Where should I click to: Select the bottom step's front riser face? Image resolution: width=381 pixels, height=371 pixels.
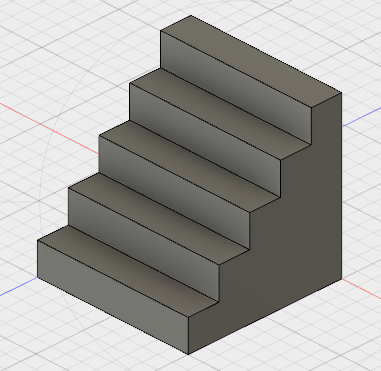click(x=113, y=297)
